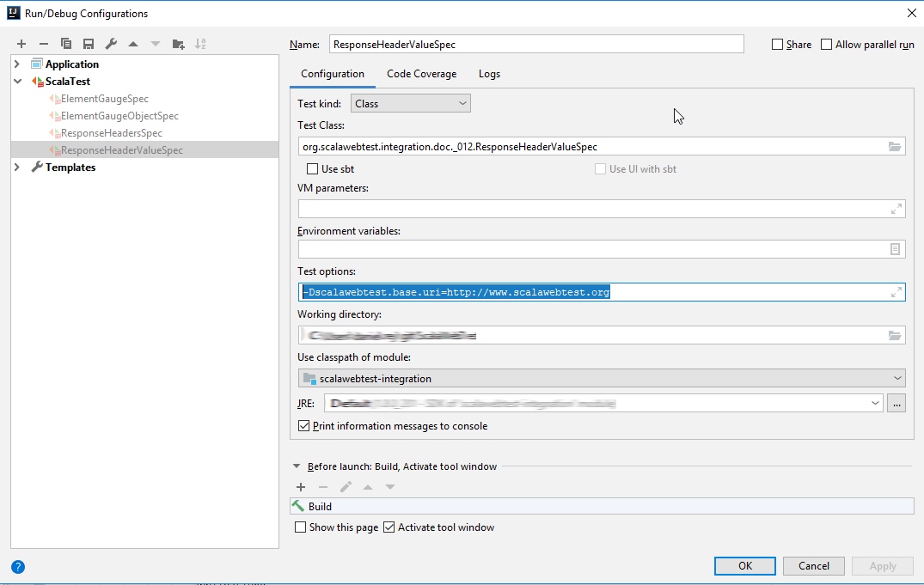Sort configurations alphabetically
This screenshot has height=585, width=924.
pos(200,44)
